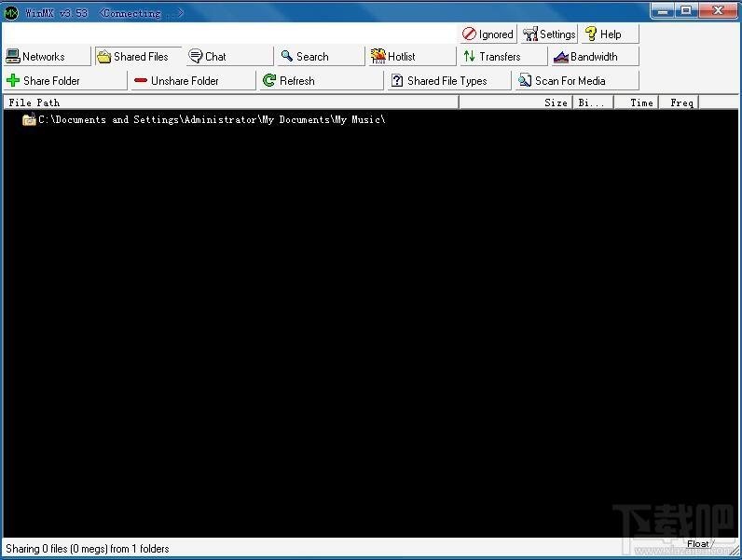The width and height of the screenshot is (742, 560).
Task: Open the Networks tab
Action: [47, 56]
